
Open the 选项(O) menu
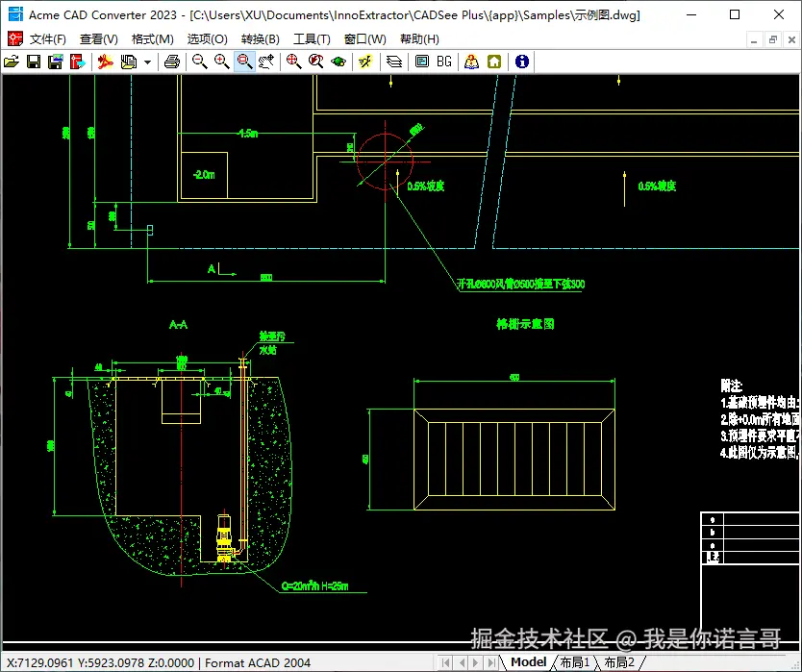pos(207,39)
